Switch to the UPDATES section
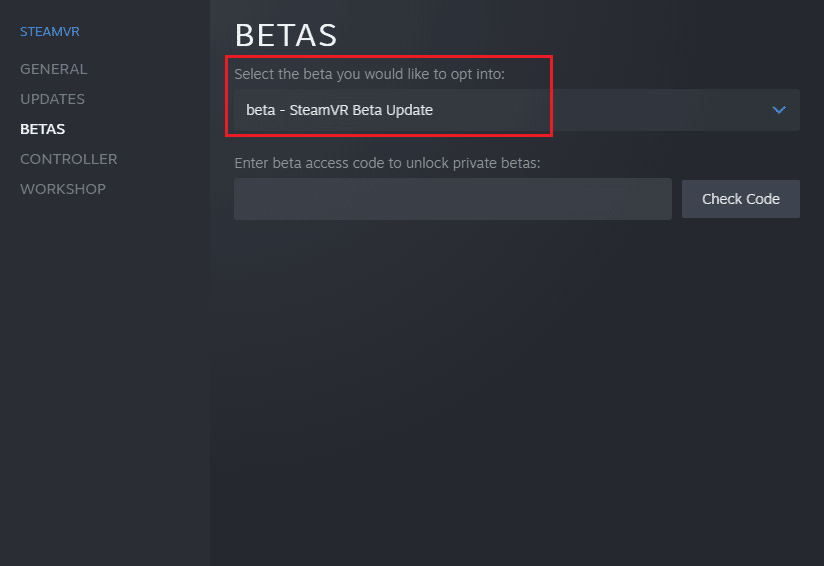 click(x=53, y=99)
